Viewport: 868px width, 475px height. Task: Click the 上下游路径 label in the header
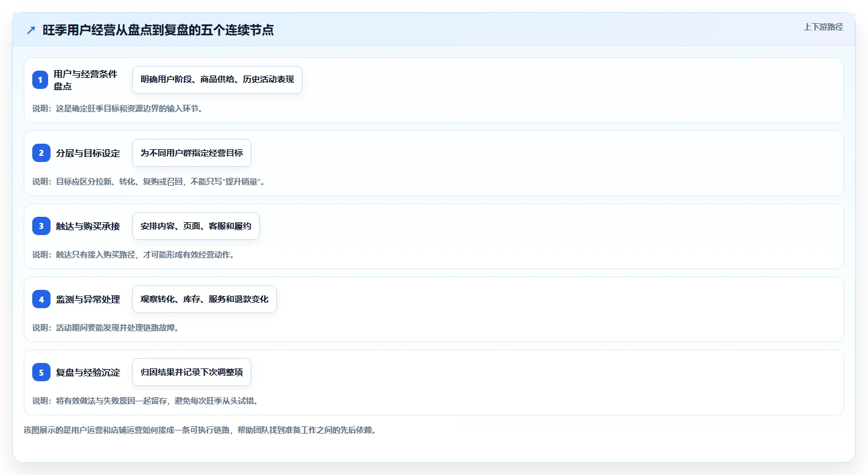(x=823, y=27)
